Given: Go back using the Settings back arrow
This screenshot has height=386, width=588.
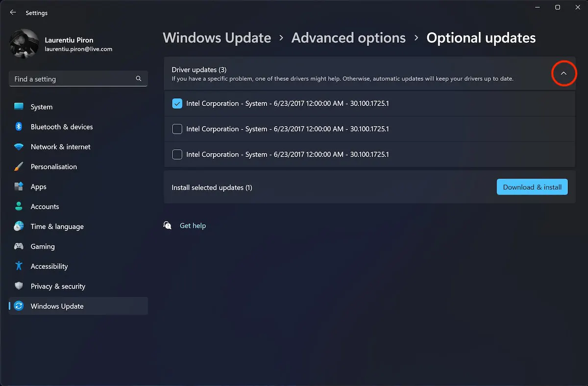Looking at the screenshot, I should (13, 13).
